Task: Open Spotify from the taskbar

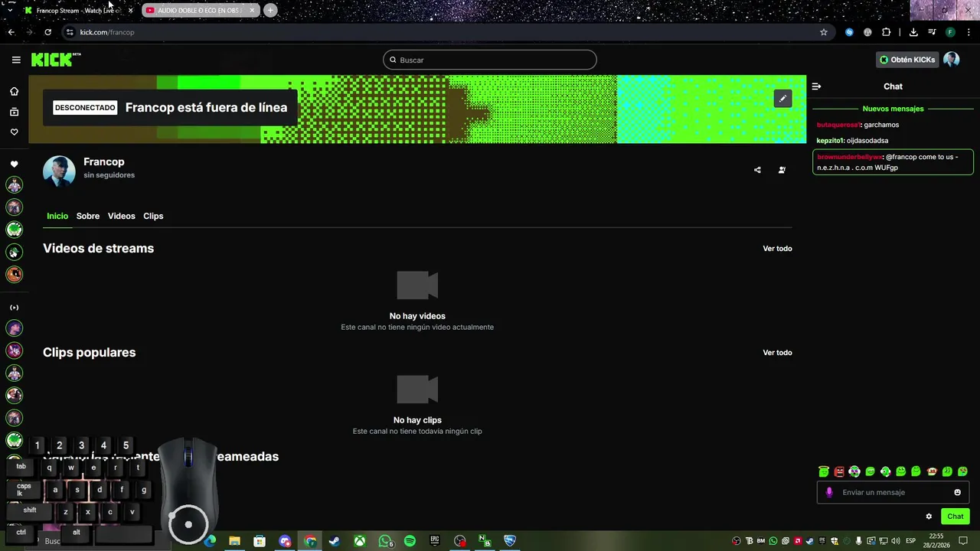Action: click(410, 541)
